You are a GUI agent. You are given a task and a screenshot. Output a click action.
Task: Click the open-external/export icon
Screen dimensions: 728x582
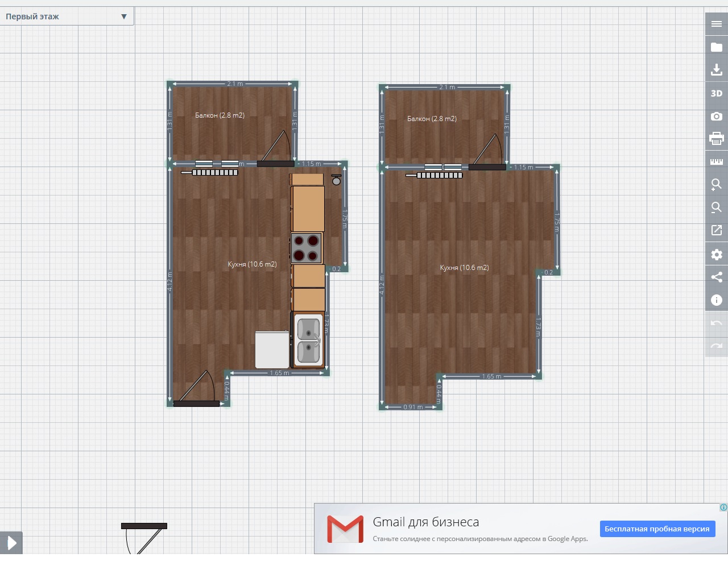(x=717, y=231)
